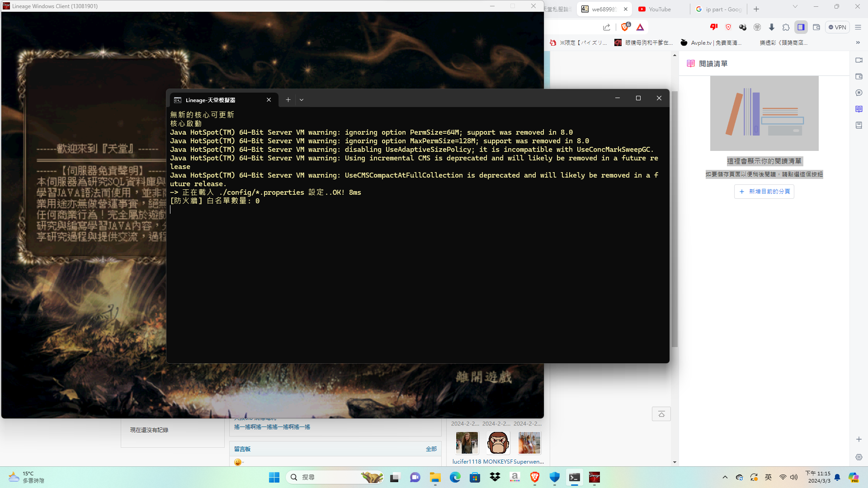Open the Brave Wallet icon in toolbar
This screenshot has width=868, height=488.
tap(816, 27)
